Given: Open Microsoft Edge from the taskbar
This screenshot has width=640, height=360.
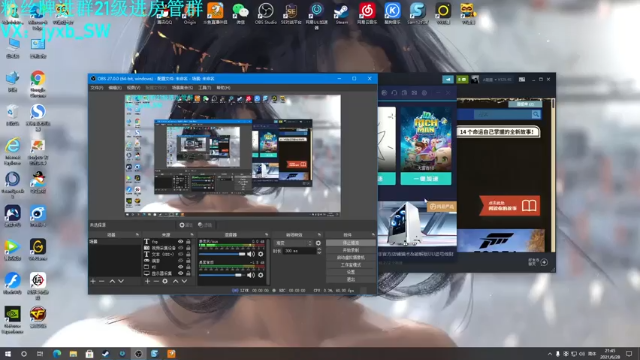Looking at the screenshot, I should [57, 354].
